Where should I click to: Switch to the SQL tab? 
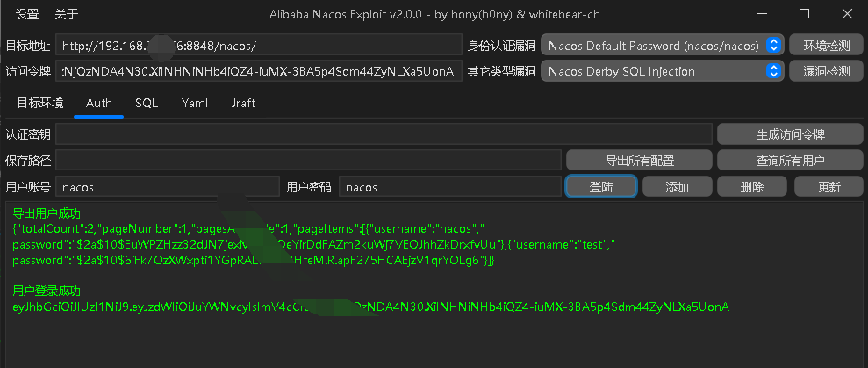147,103
